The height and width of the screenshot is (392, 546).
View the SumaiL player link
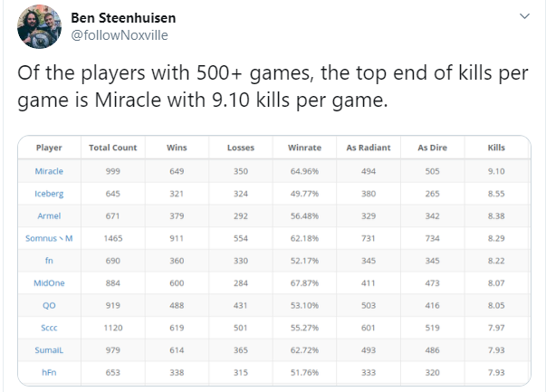click(49, 351)
